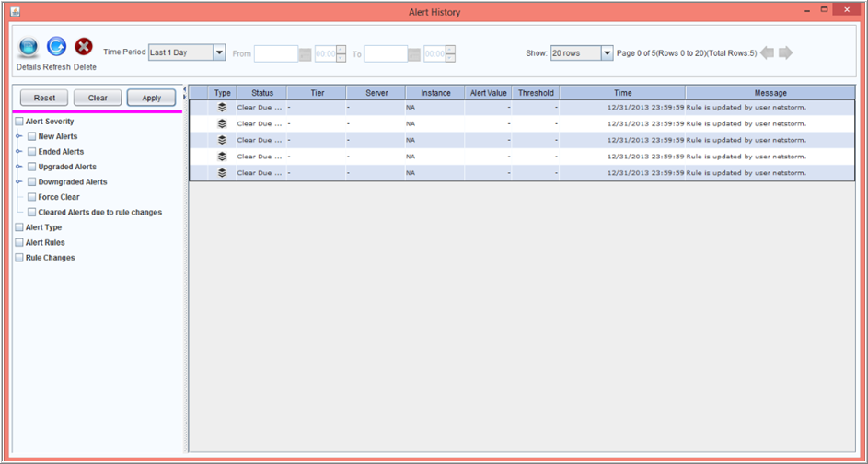Click the Type icon in the third table row
Image resolution: width=868 pixels, height=464 pixels.
[x=222, y=140]
